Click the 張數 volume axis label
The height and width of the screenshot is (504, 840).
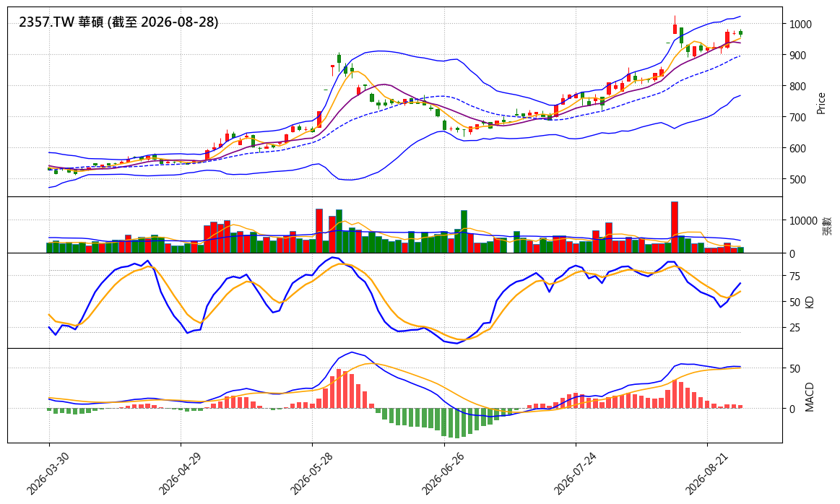(827, 225)
